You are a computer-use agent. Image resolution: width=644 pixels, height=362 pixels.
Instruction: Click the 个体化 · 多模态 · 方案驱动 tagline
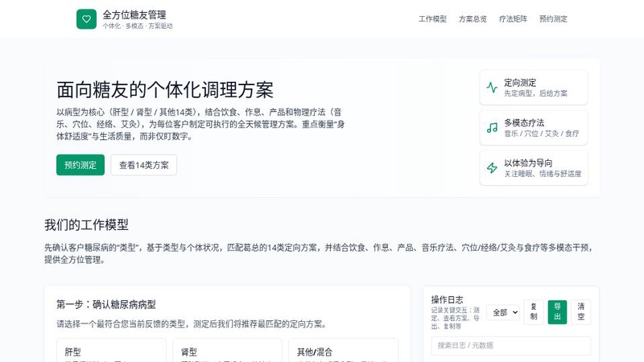click(x=138, y=26)
